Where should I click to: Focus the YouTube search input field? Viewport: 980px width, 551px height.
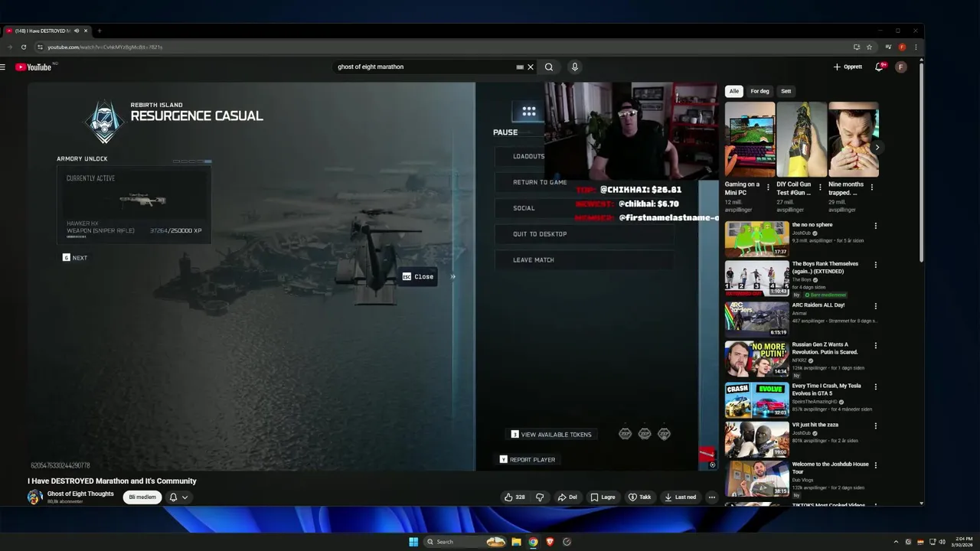coord(425,67)
